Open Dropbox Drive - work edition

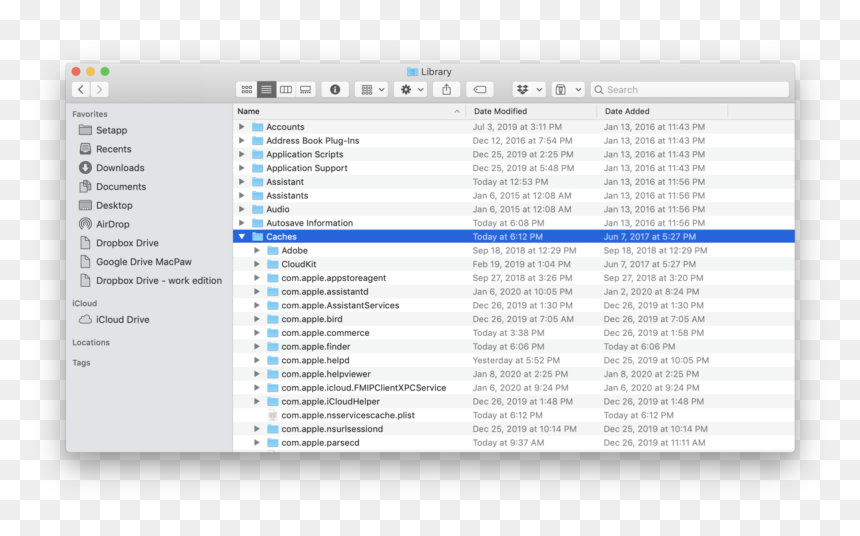tap(159, 280)
